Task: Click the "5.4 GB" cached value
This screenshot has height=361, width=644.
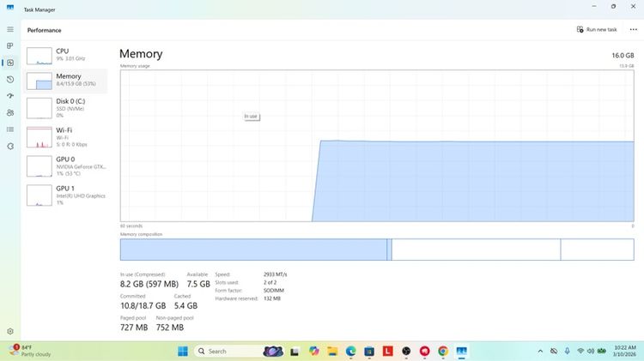Action: tap(185, 305)
